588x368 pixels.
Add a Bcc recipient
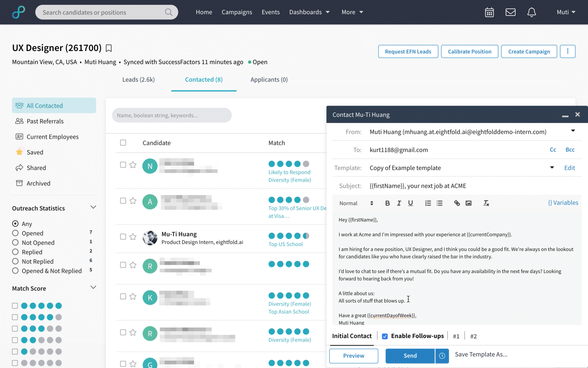(x=570, y=150)
